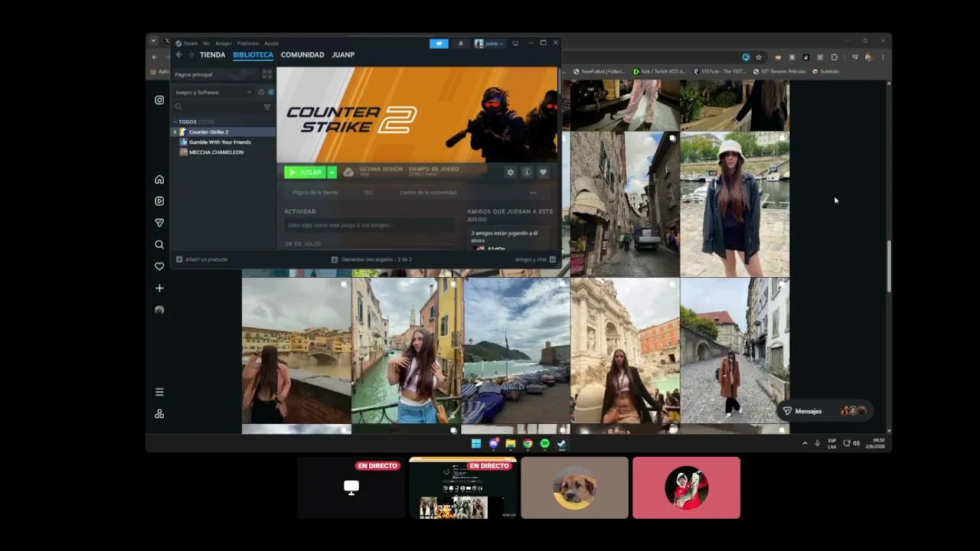Open the Ponte Vecchio bridge photo thumbnail
The width and height of the screenshot is (980, 551).
tap(296, 350)
